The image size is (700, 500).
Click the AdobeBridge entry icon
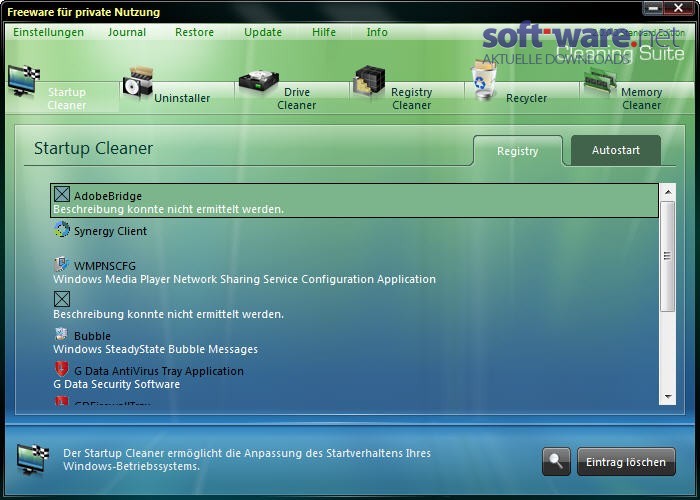click(x=62, y=195)
